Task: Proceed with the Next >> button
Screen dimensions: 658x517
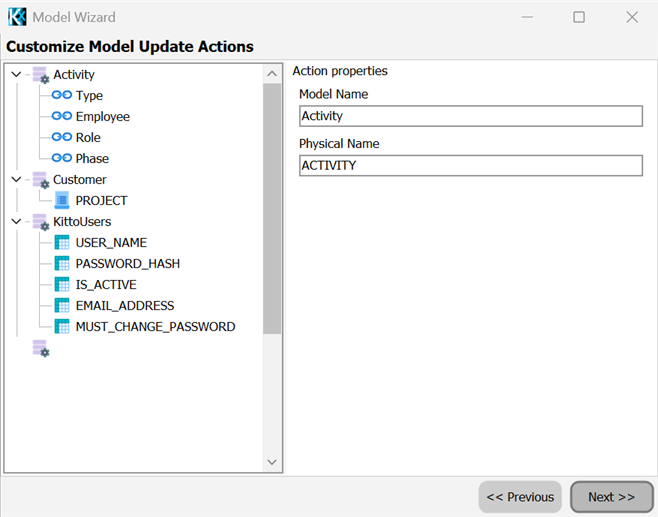Action: click(x=611, y=497)
